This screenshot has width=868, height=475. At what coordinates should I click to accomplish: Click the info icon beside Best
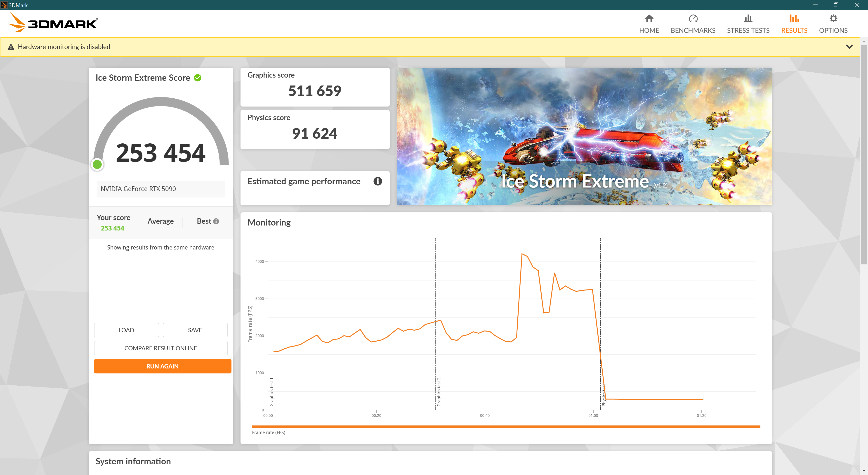(x=216, y=221)
